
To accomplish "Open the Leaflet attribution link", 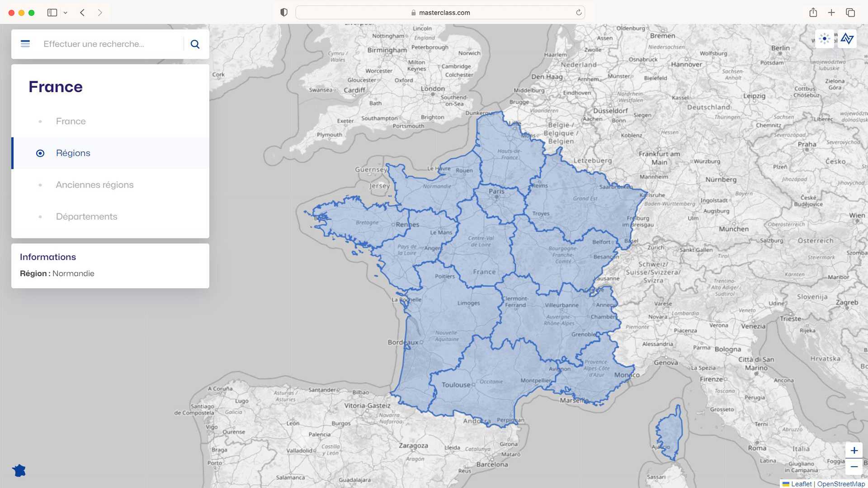I will (x=801, y=484).
